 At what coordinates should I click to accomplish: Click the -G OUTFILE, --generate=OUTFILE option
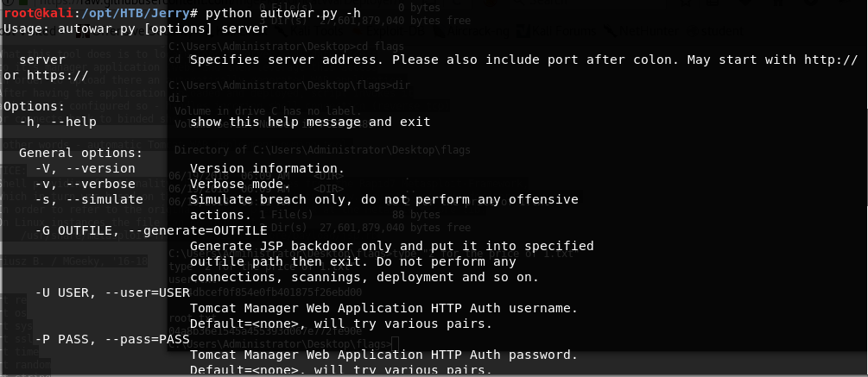pyautogui.click(x=151, y=230)
